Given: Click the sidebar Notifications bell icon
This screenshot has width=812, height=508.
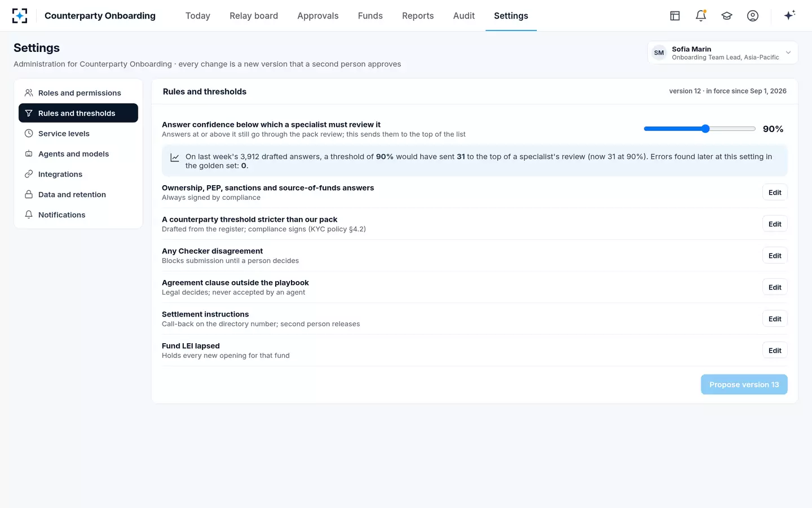Looking at the screenshot, I should click(29, 214).
